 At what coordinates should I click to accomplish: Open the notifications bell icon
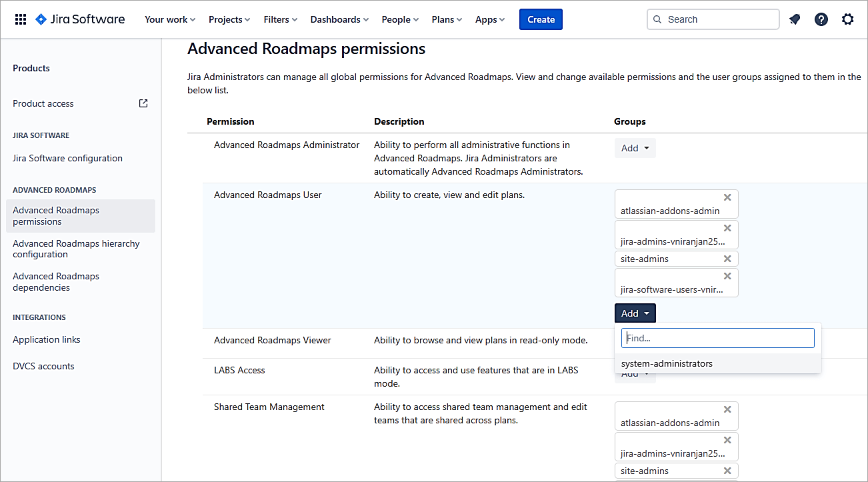coord(795,19)
